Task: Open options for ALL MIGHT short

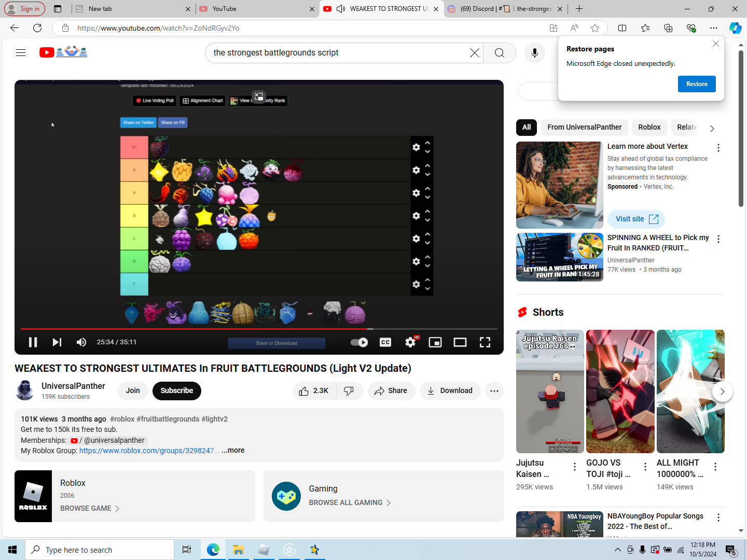Action: [x=715, y=467]
